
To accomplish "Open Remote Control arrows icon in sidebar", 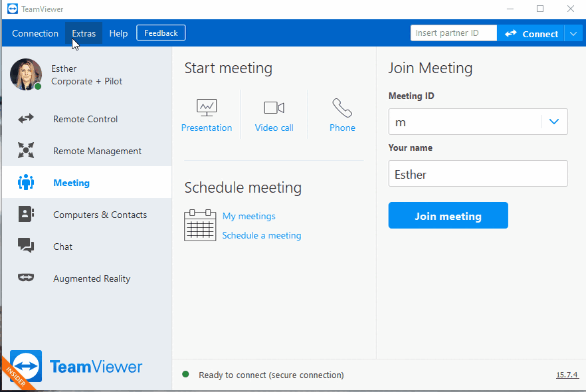I will click(26, 119).
